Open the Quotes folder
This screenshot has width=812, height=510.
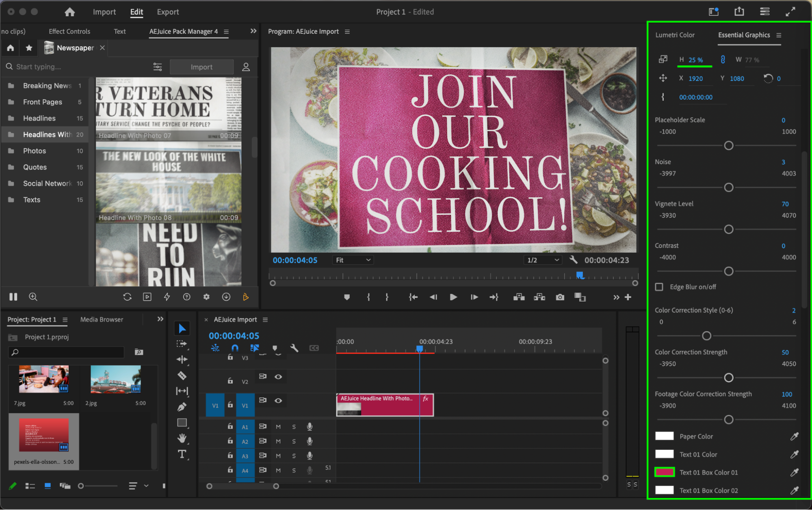[35, 167]
